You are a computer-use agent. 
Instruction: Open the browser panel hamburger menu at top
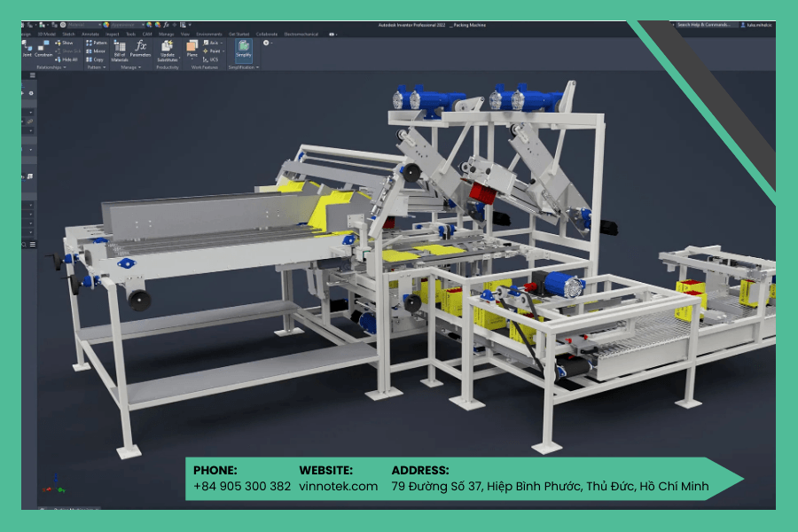(32, 74)
